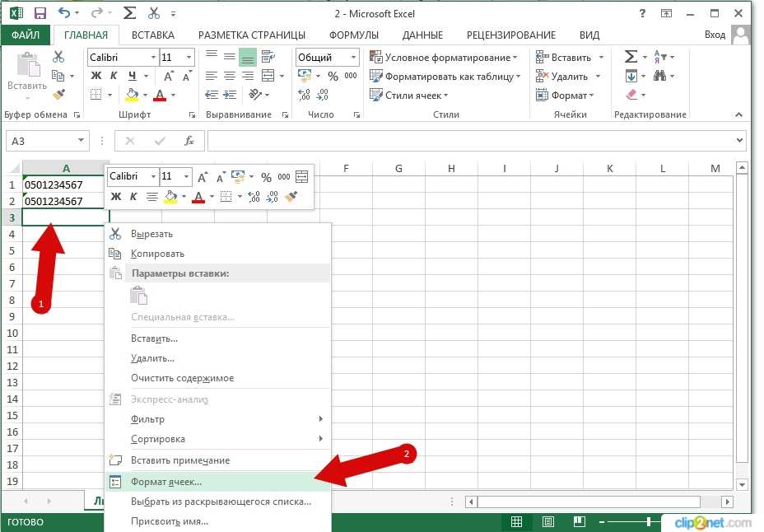Apply percent style in ribbon

tap(333, 76)
